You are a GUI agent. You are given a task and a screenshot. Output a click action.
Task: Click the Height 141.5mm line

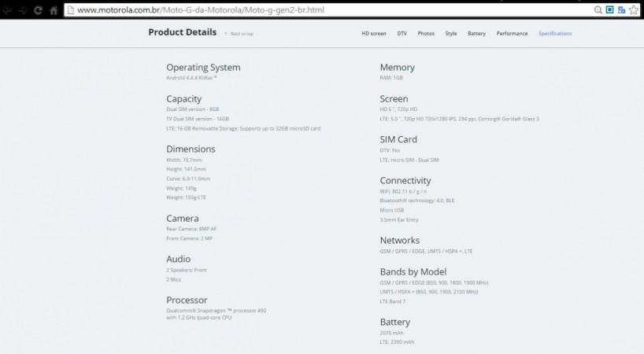coord(186,169)
